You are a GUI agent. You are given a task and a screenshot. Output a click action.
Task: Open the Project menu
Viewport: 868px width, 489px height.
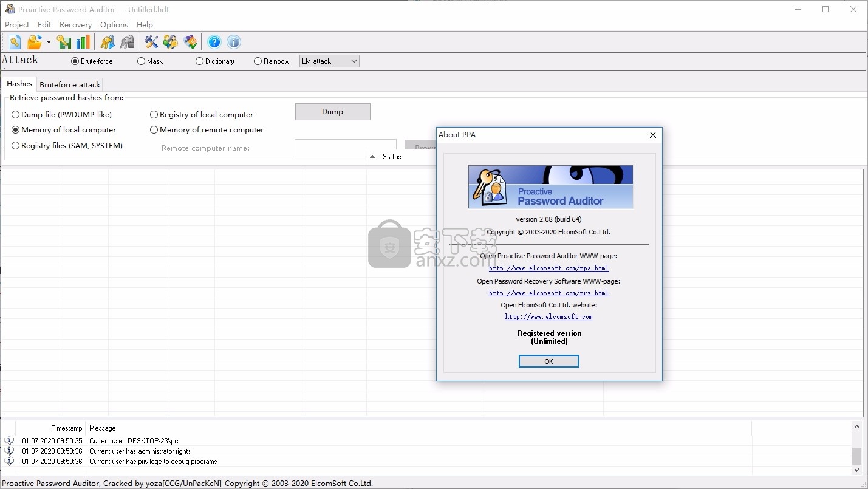[17, 25]
